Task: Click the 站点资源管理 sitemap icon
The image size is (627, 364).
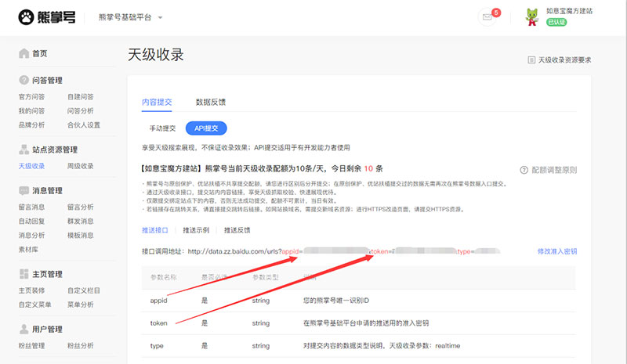Action: tap(24, 150)
